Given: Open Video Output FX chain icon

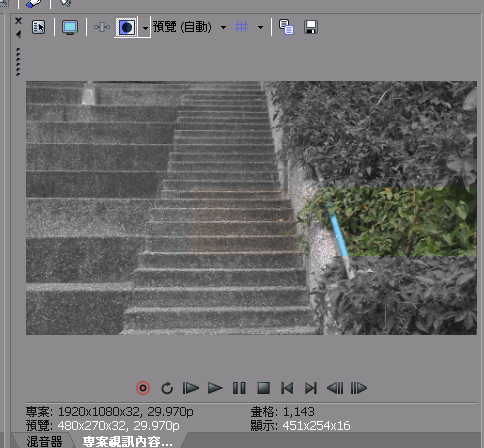Looking at the screenshot, I should [102, 27].
